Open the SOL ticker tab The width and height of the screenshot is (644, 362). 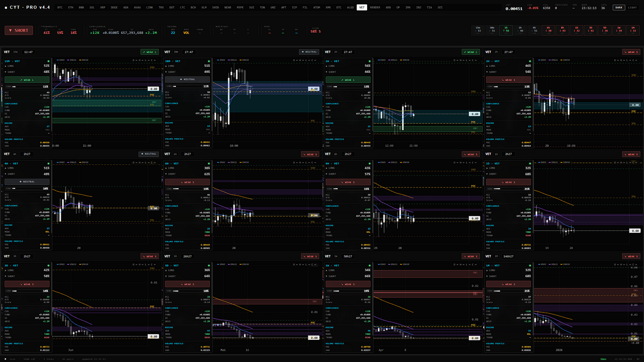92,8
